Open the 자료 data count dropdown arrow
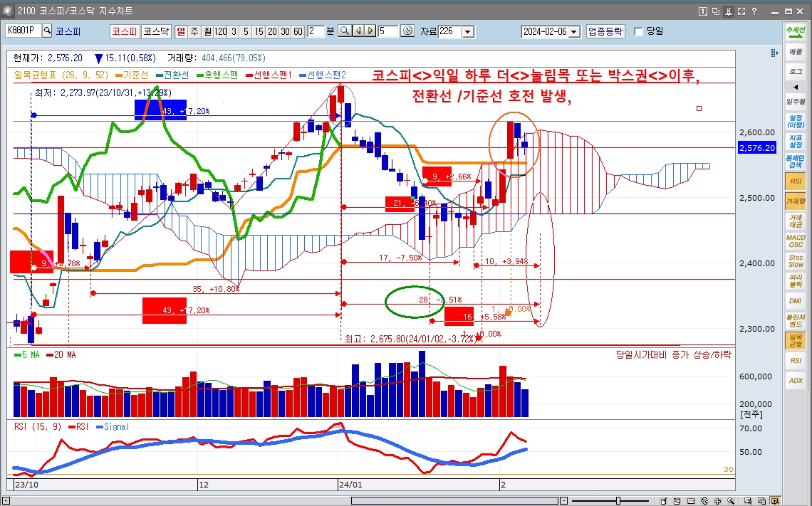 point(468,31)
